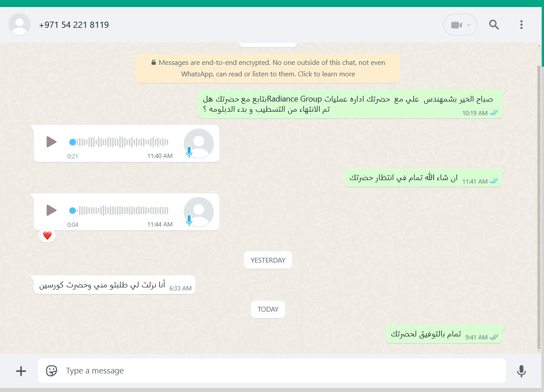Viewport: 544px width, 392px height.
Task: Click the chat vertical scrollbar
Action: pyautogui.click(x=539, y=207)
